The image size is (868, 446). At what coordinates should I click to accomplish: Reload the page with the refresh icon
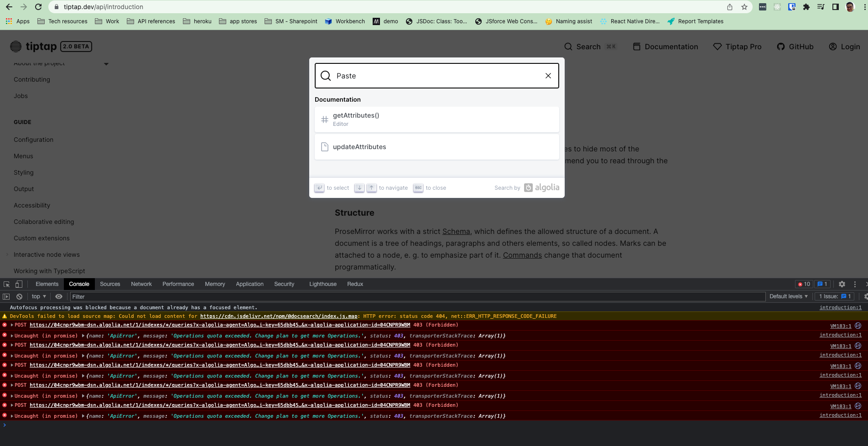click(38, 7)
